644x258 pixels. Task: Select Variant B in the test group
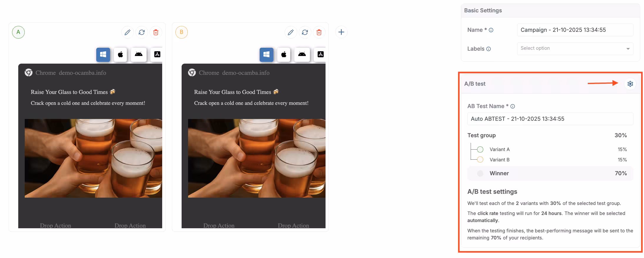click(499, 160)
